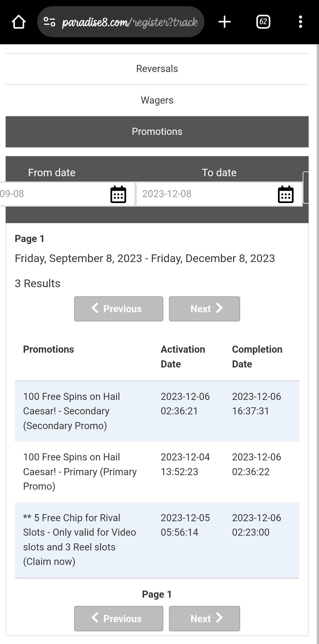The height and width of the screenshot is (644, 319).
Task: Click the top Next page button
Action: pos(204,309)
